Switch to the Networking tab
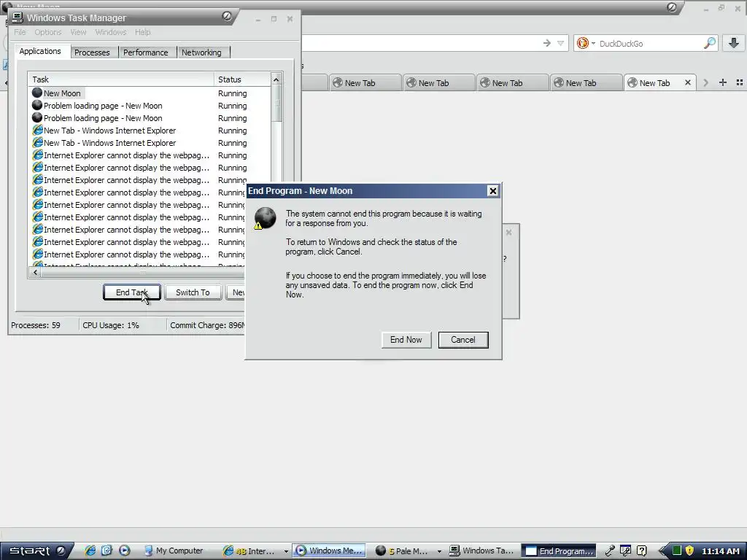Viewport: 747px width, 560px height. [x=201, y=52]
